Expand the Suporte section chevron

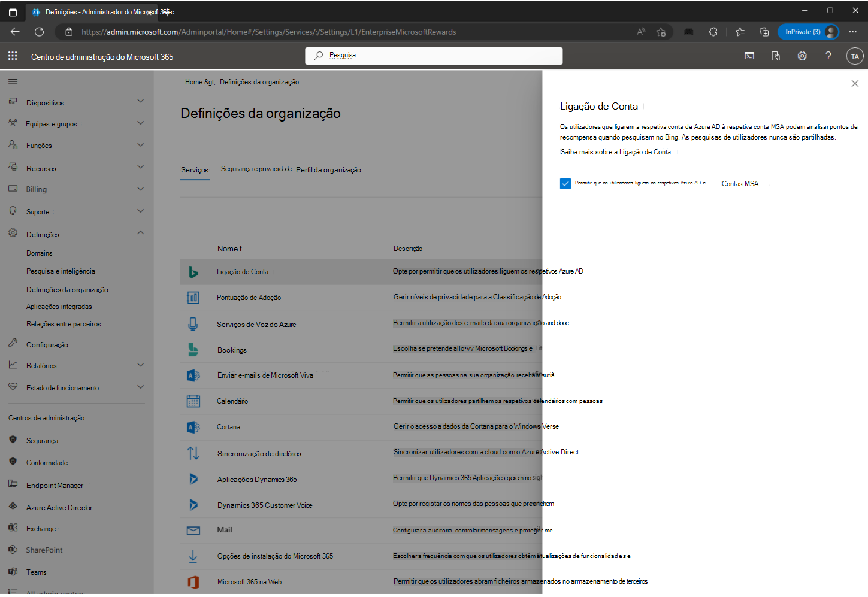140,211
